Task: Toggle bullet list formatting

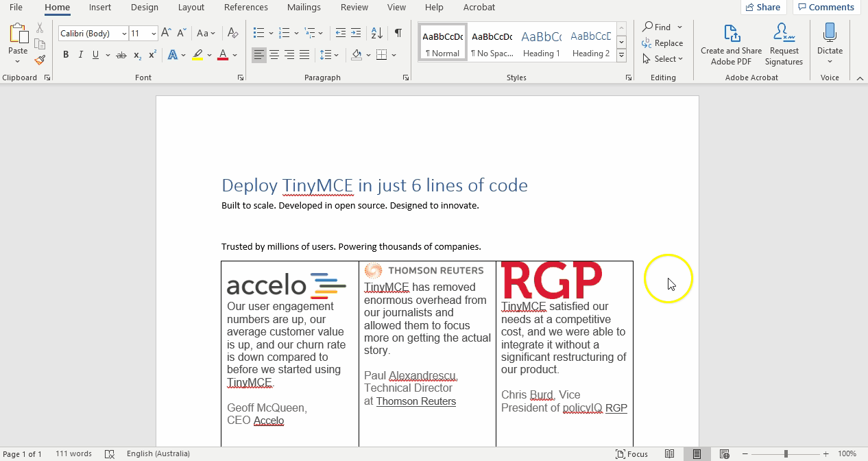Action: [258, 33]
